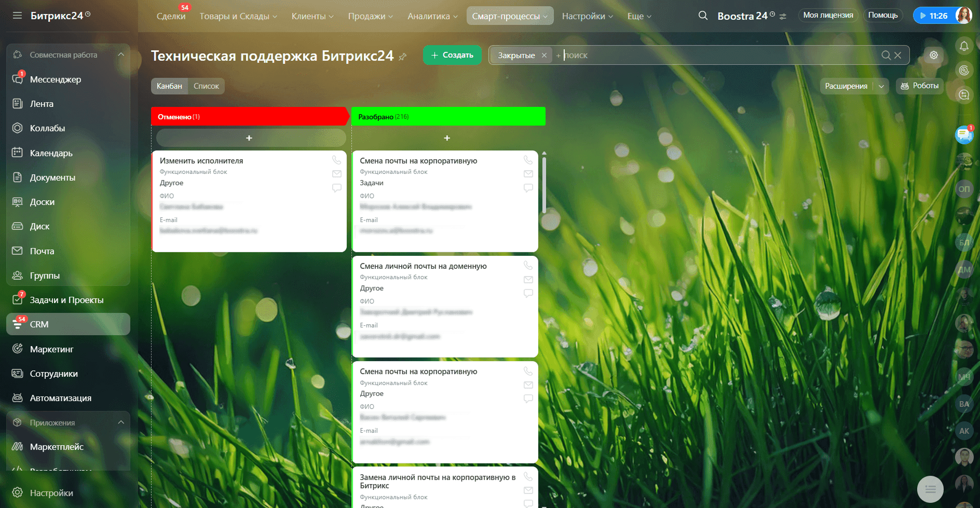The image size is (980, 508).
Task: Collapse the Совместная работа section
Action: pyautogui.click(x=121, y=54)
